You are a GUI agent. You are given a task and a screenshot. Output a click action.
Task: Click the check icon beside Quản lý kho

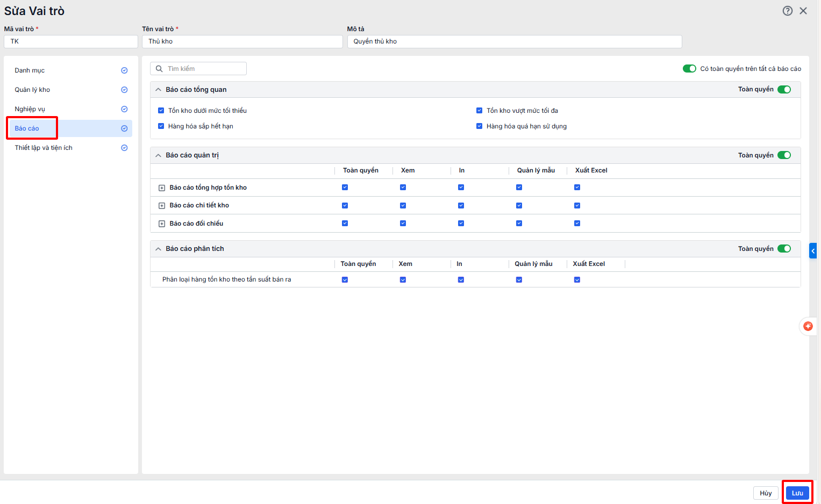(124, 90)
